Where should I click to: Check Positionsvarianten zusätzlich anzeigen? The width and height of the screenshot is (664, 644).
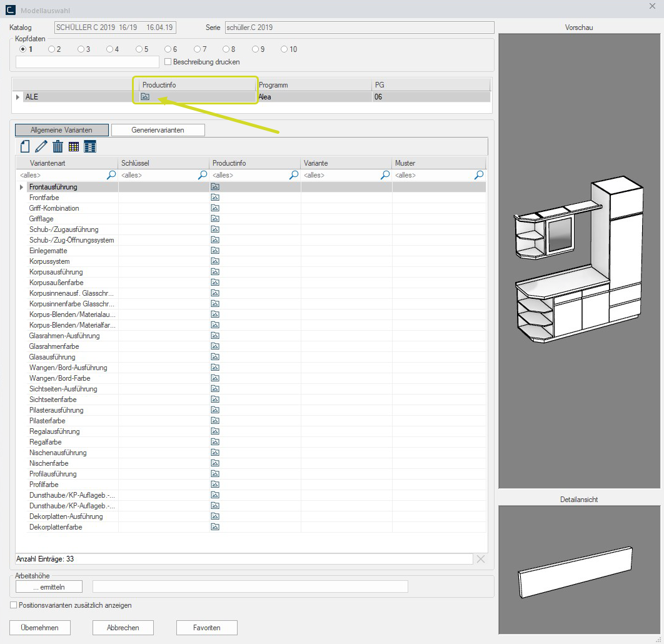(14, 605)
